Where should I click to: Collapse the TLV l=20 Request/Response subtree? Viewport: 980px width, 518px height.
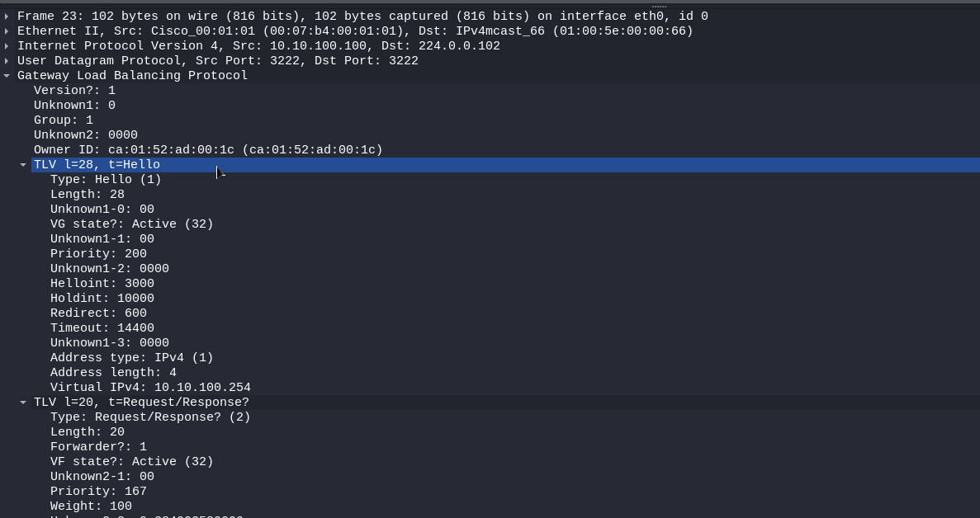pos(23,403)
